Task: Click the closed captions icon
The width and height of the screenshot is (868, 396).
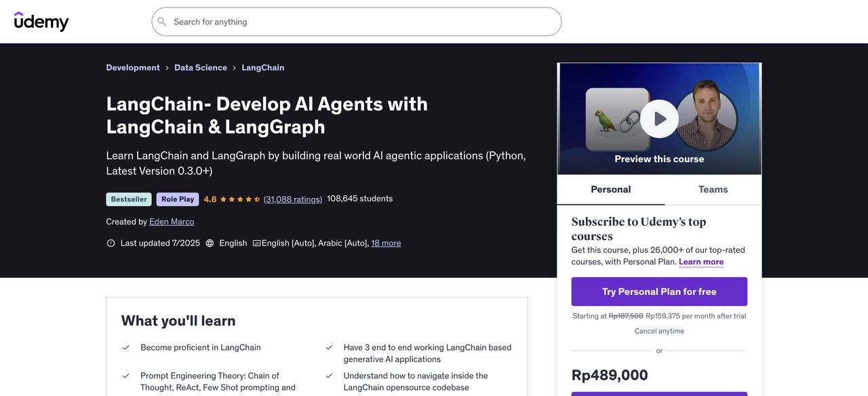Action: [256, 243]
